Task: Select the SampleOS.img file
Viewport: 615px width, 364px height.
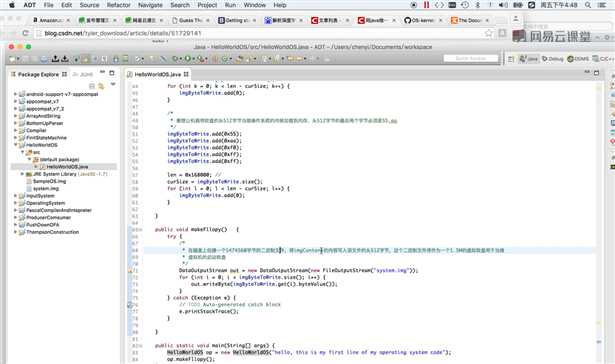Action: [x=49, y=181]
